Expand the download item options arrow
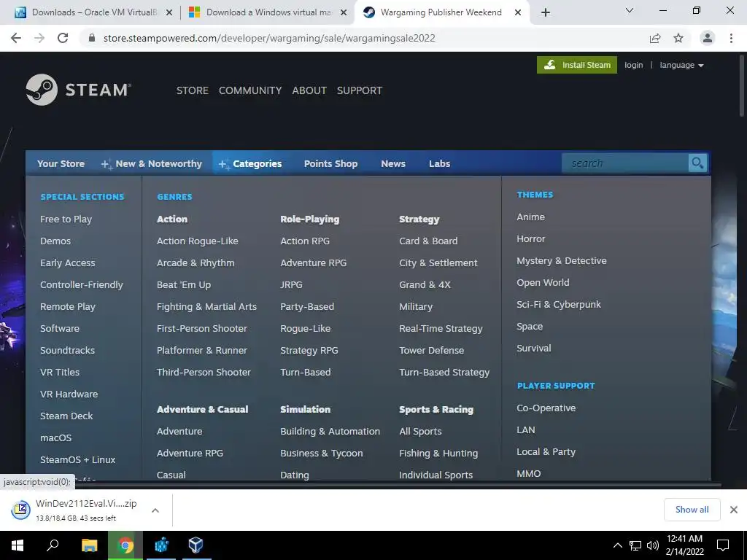747x560 pixels. (x=155, y=510)
